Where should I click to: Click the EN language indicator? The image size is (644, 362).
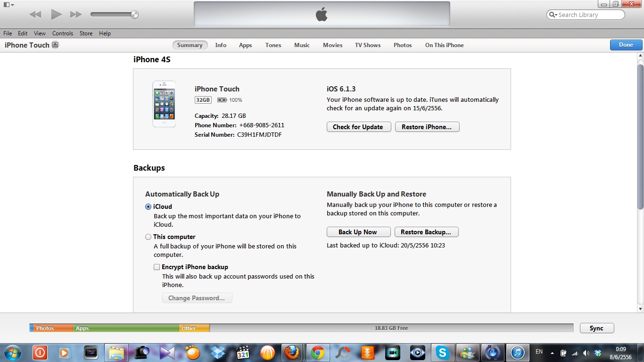pyautogui.click(x=539, y=352)
